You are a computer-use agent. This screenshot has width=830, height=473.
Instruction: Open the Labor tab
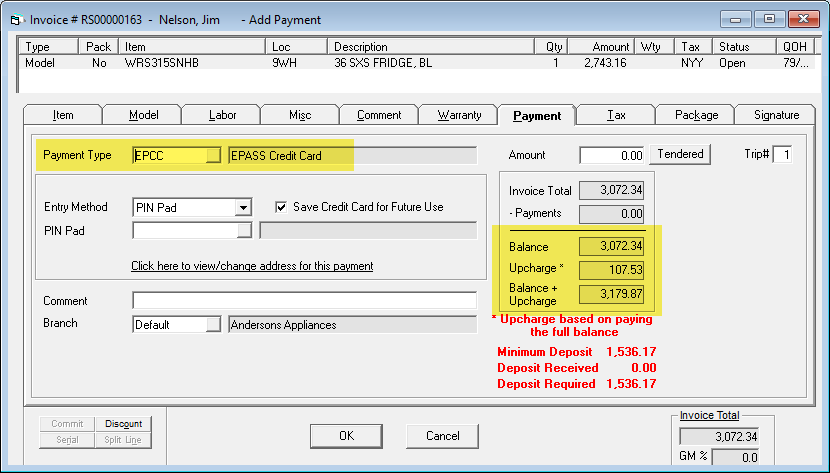(222, 115)
